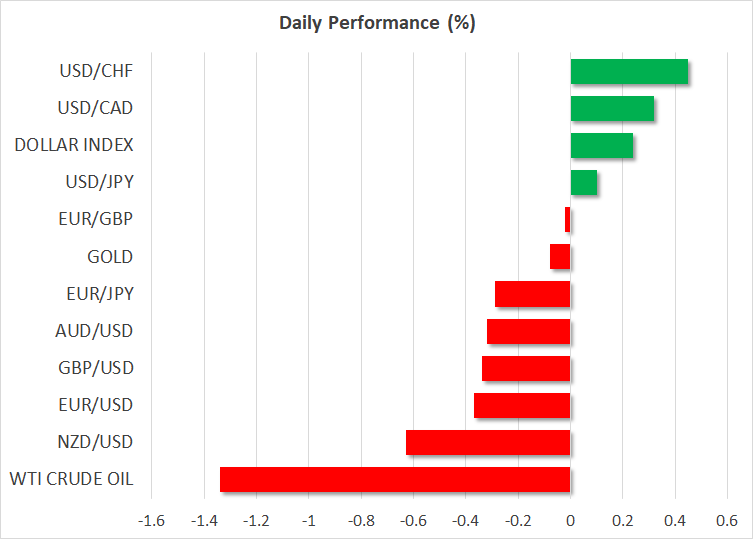This screenshot has width=753, height=539.
Task: Click the NZD/USD red bar
Action: pyautogui.click(x=488, y=442)
